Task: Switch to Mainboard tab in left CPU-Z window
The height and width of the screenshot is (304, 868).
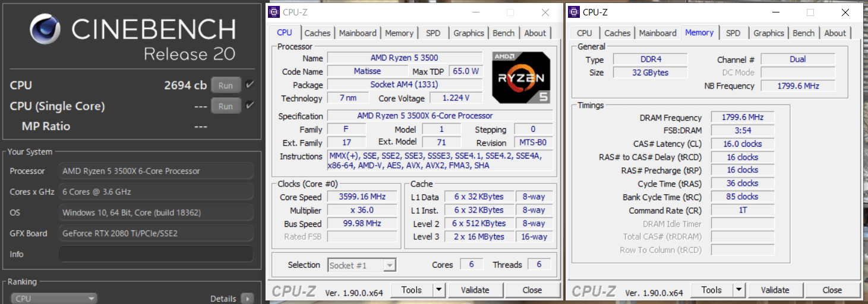Action: (x=358, y=33)
